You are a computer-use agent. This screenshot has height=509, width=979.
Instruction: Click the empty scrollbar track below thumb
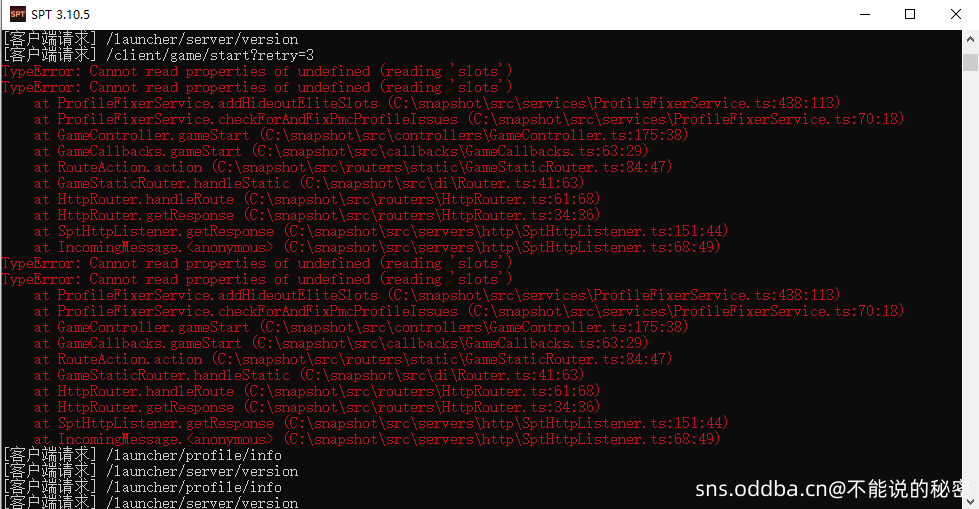(x=970, y=281)
